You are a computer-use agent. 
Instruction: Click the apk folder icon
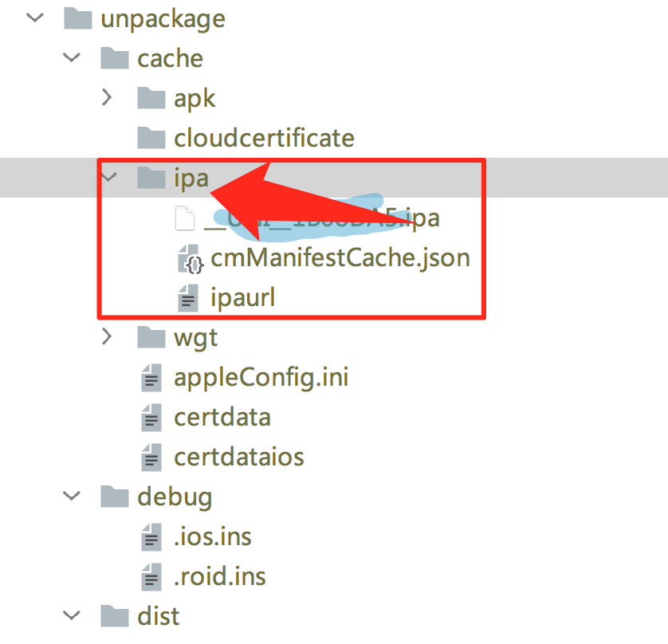click(151, 98)
